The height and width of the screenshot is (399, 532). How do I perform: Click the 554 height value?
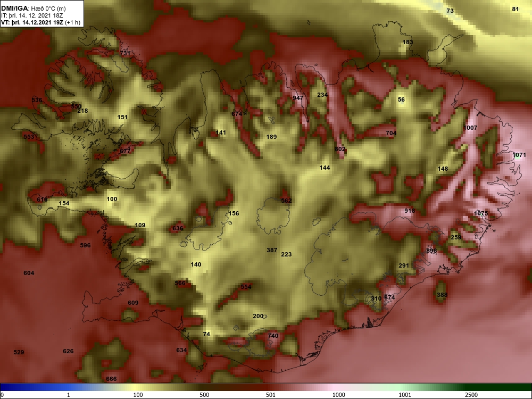(246, 287)
